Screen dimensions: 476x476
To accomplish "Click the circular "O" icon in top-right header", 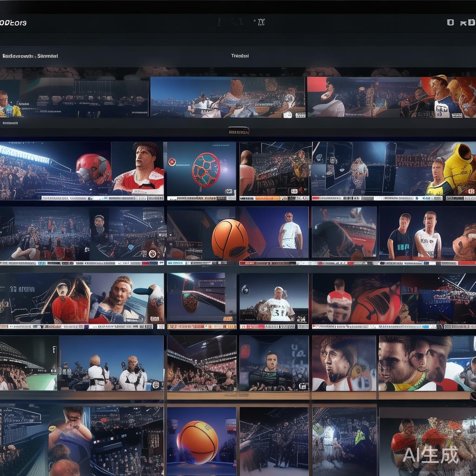I will pyautogui.click(x=450, y=22).
